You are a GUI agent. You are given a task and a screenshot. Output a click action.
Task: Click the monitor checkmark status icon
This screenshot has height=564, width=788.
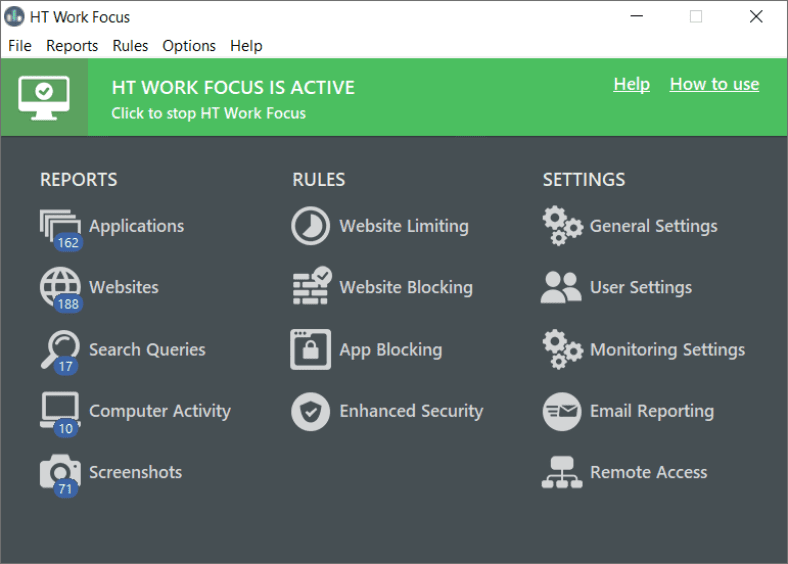pyautogui.click(x=44, y=98)
